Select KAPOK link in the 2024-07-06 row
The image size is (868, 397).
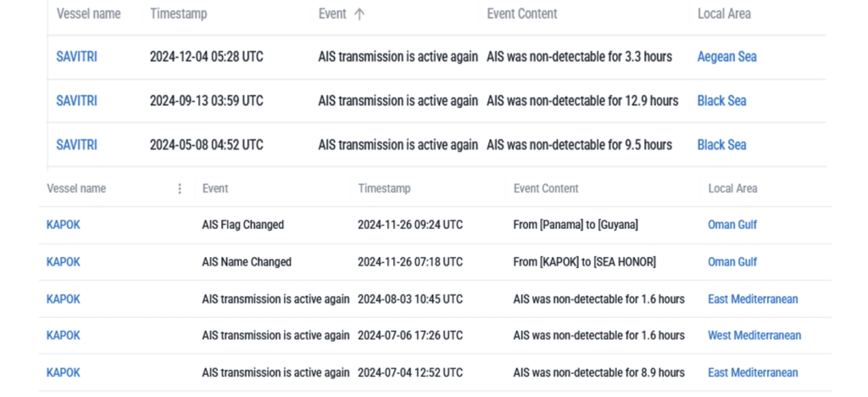(x=63, y=335)
